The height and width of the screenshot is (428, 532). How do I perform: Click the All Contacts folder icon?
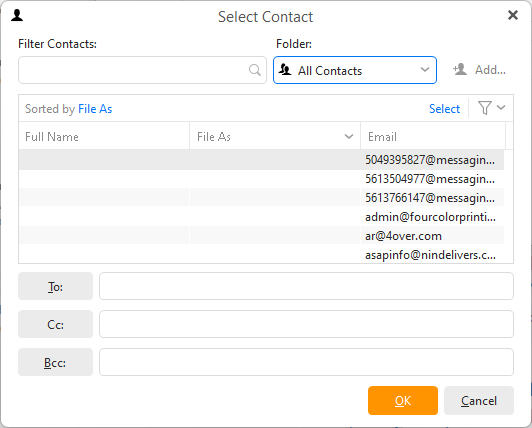(x=285, y=70)
